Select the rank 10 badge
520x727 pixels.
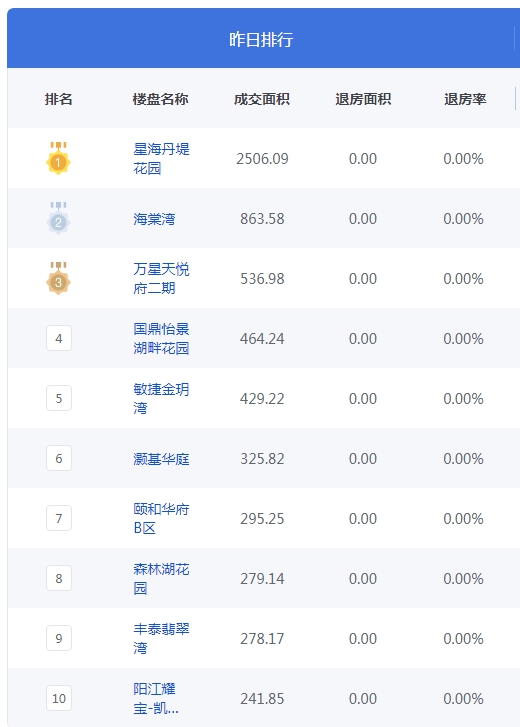pos(59,698)
